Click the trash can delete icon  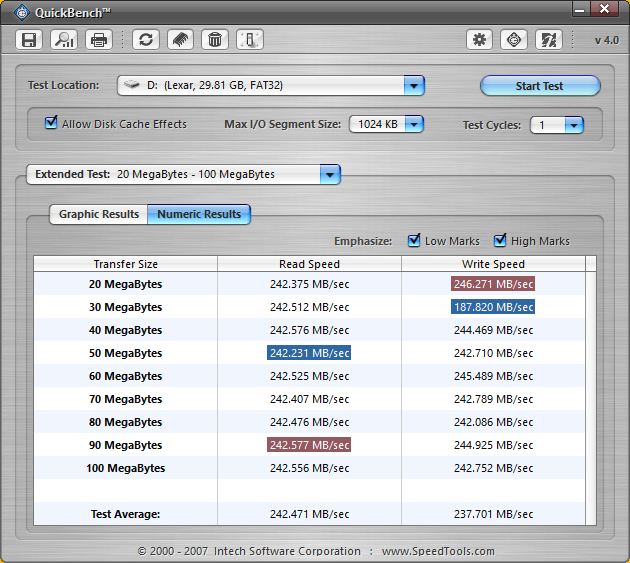coord(214,40)
